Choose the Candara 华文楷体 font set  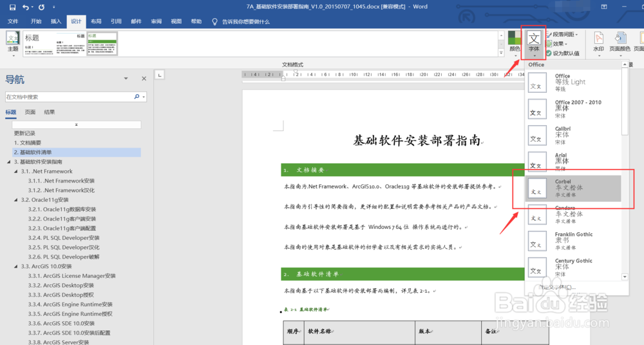click(573, 215)
